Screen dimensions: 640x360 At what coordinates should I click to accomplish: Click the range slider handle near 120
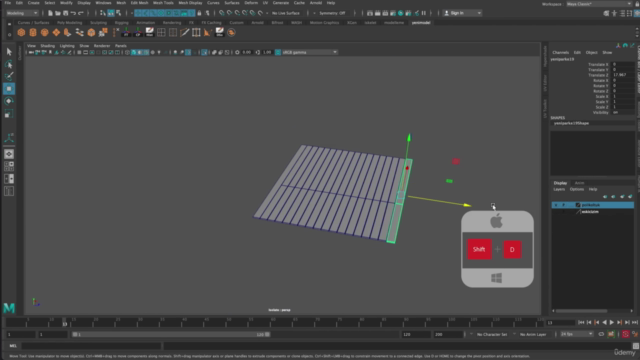267,334
